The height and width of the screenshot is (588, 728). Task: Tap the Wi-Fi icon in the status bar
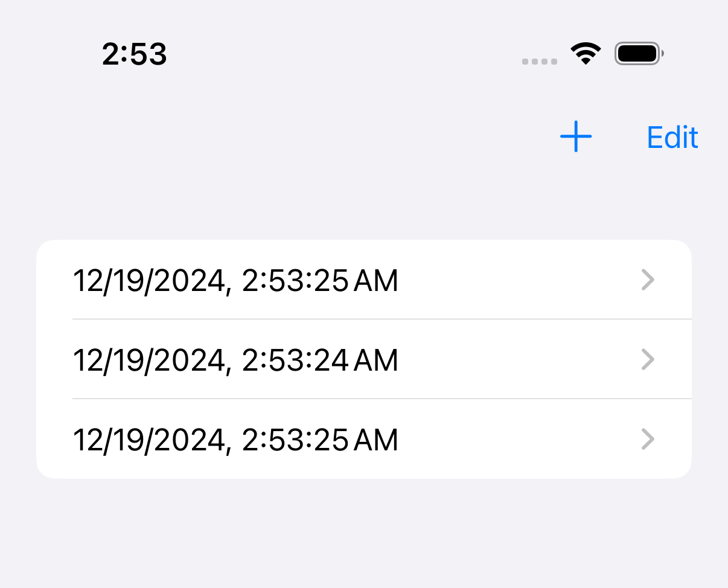coord(585,53)
